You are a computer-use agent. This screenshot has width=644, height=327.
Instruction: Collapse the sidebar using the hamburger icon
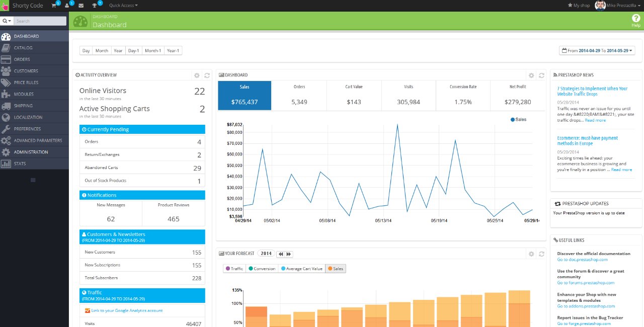33,180
